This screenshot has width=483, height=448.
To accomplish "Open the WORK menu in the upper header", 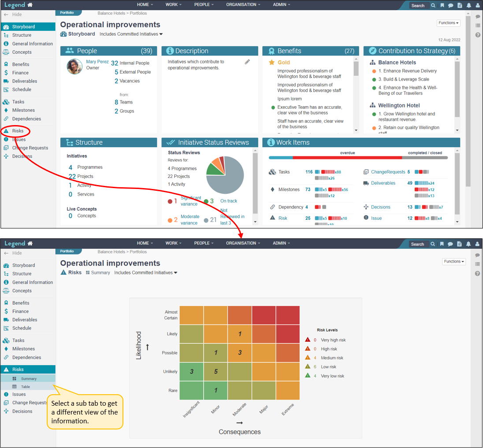I will [173, 4].
